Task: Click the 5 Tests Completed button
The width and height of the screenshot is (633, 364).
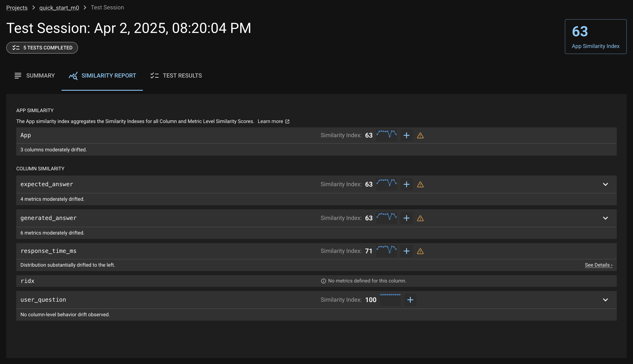Action: (x=42, y=48)
